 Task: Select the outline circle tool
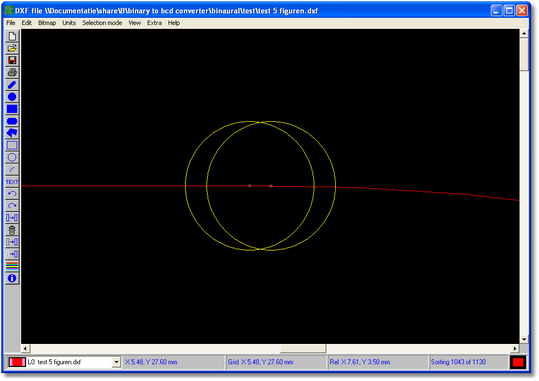(12, 157)
